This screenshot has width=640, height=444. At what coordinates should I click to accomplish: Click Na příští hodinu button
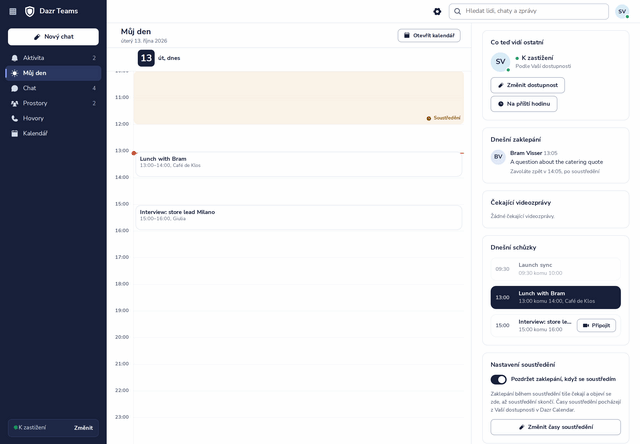pos(524,104)
